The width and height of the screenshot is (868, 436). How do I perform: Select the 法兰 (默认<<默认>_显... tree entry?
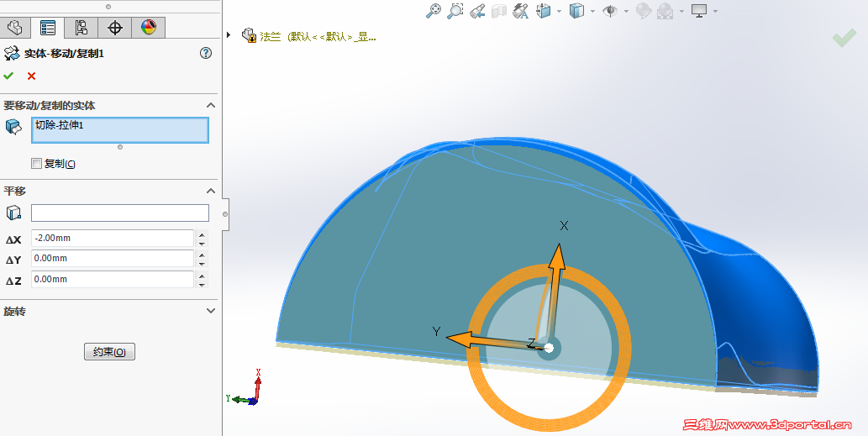coord(318,37)
